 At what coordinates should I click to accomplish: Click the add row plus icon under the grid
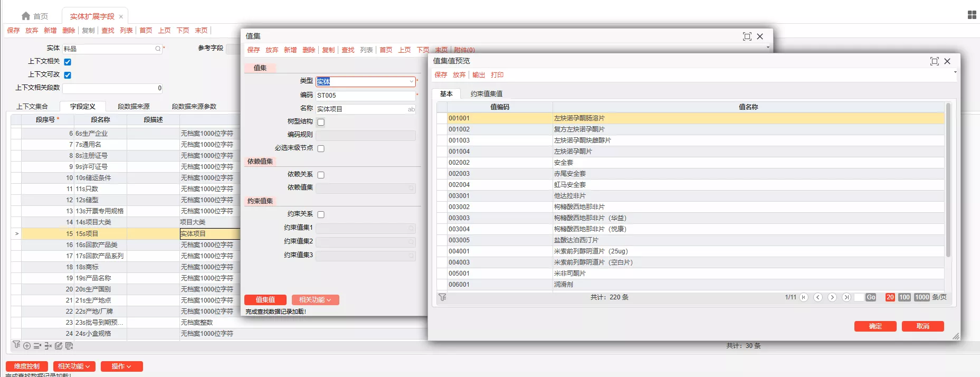(x=27, y=346)
